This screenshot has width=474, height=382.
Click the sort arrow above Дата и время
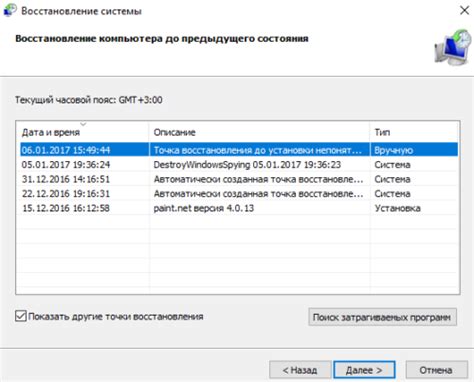tap(83, 124)
